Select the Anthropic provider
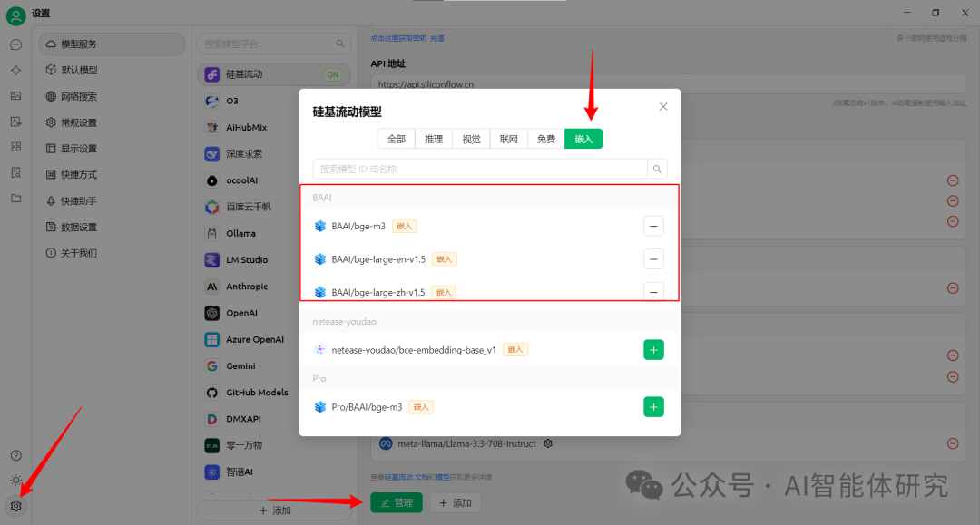Image resolution: width=980 pixels, height=525 pixels. [274, 287]
